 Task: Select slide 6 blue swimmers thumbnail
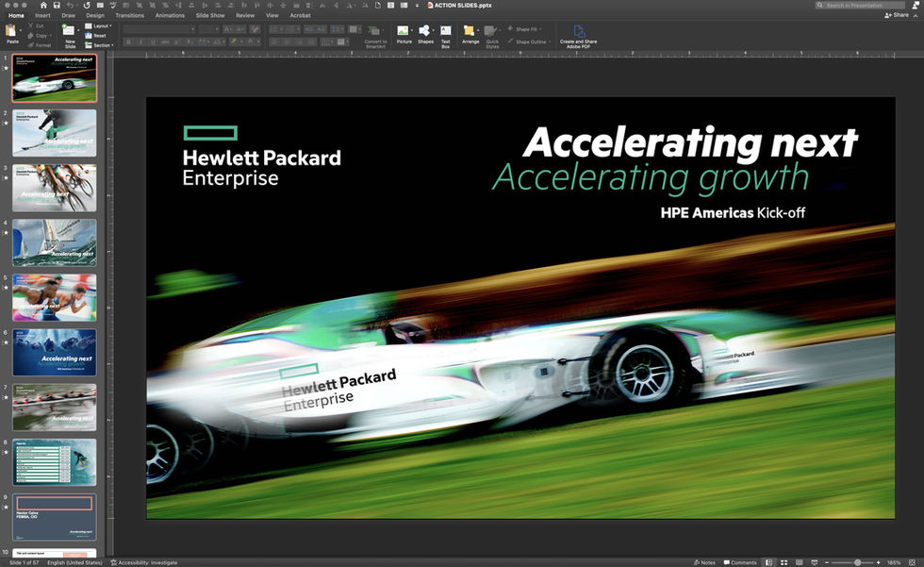tap(55, 352)
